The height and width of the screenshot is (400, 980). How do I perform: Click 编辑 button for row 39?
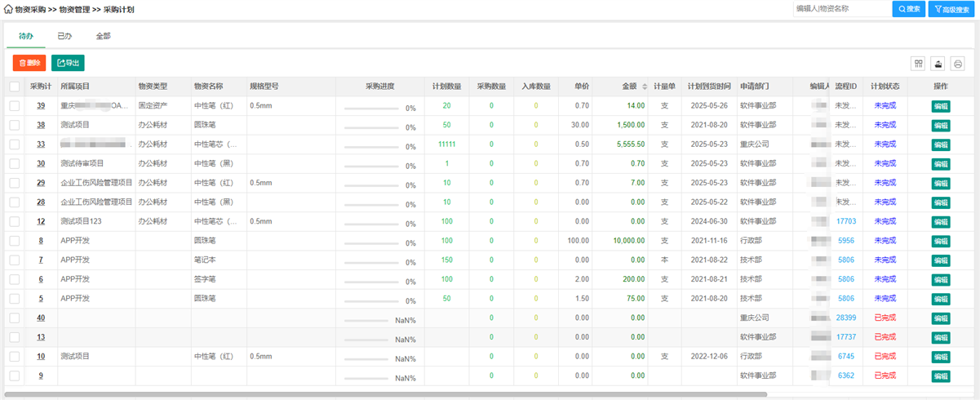tap(941, 106)
